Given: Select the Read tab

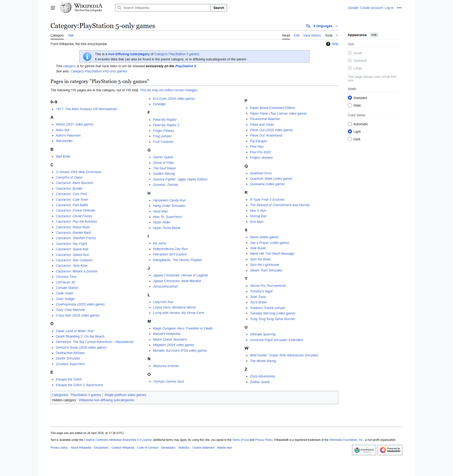Looking at the screenshot, I should pyautogui.click(x=286, y=35).
